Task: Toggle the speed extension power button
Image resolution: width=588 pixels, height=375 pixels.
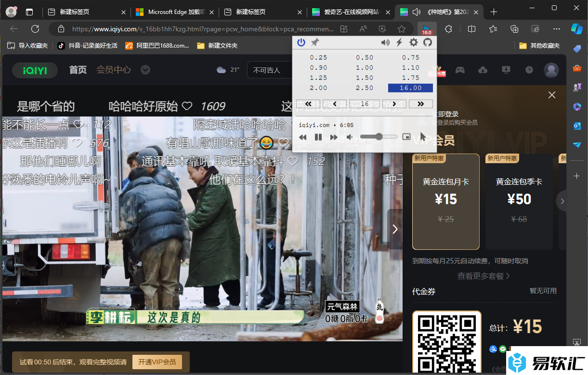Action: 301,42
